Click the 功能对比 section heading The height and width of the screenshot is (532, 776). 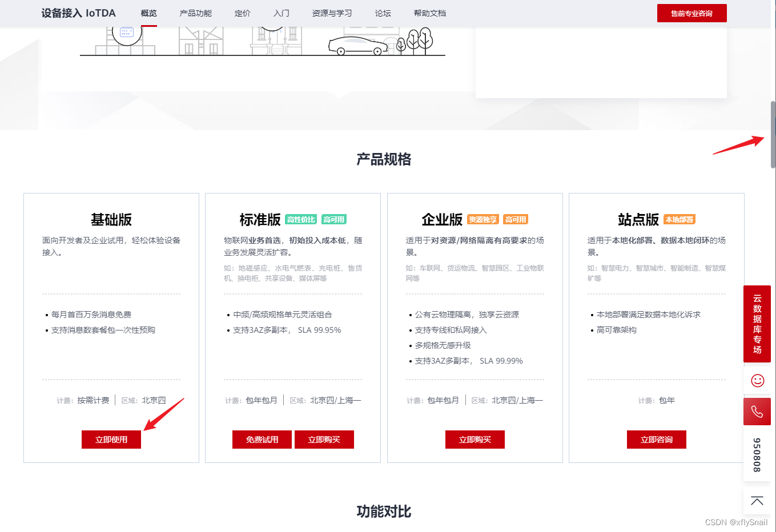(384, 511)
